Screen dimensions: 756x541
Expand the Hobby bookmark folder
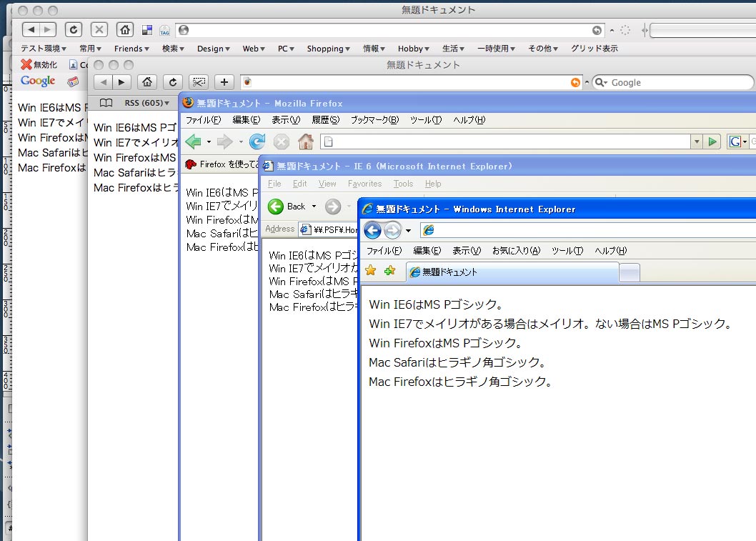(414, 48)
